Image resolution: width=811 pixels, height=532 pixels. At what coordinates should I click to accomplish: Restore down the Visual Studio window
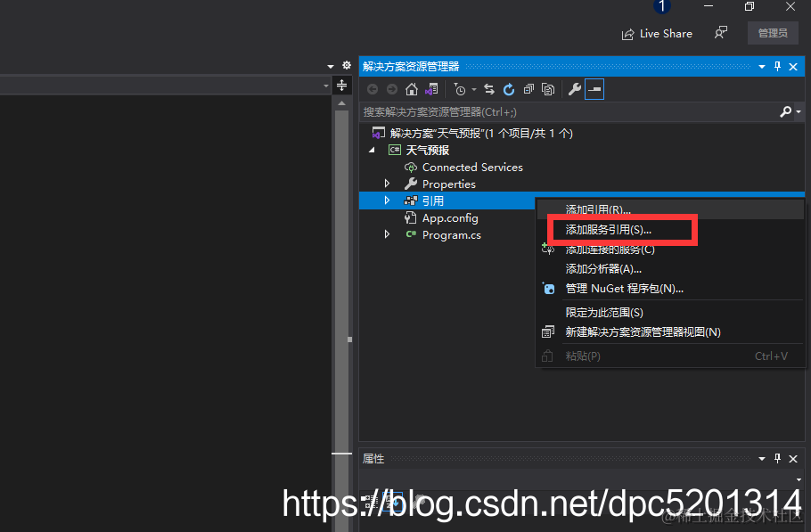(750, 6)
